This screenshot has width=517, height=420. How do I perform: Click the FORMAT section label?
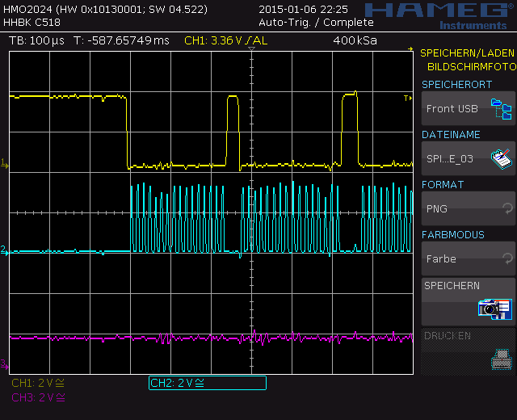point(443,185)
